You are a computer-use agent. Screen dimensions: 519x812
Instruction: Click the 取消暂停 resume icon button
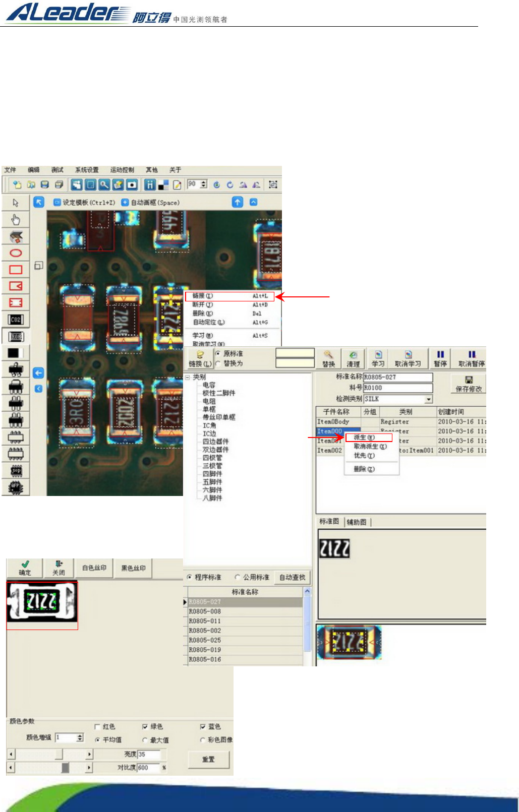pyautogui.click(x=472, y=359)
